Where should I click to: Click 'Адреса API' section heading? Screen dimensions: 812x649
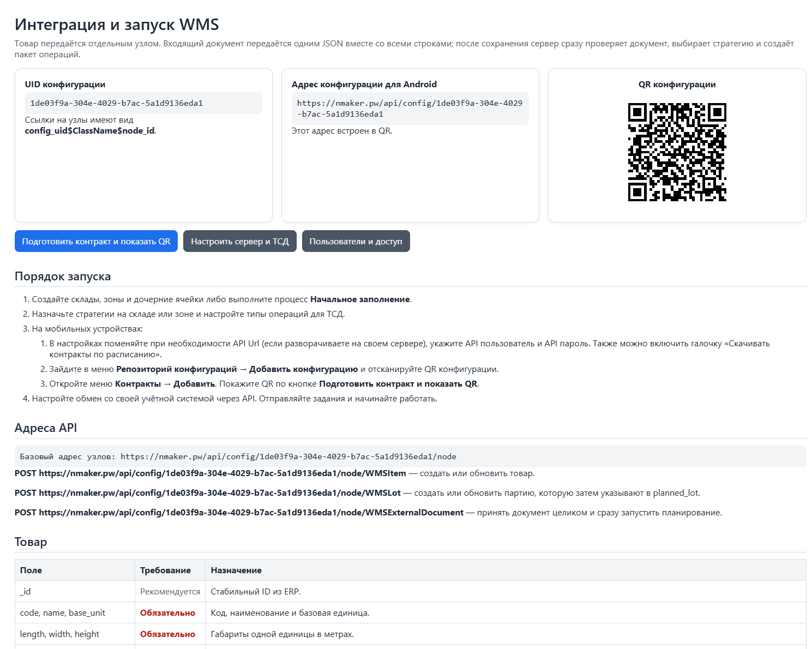click(x=46, y=428)
